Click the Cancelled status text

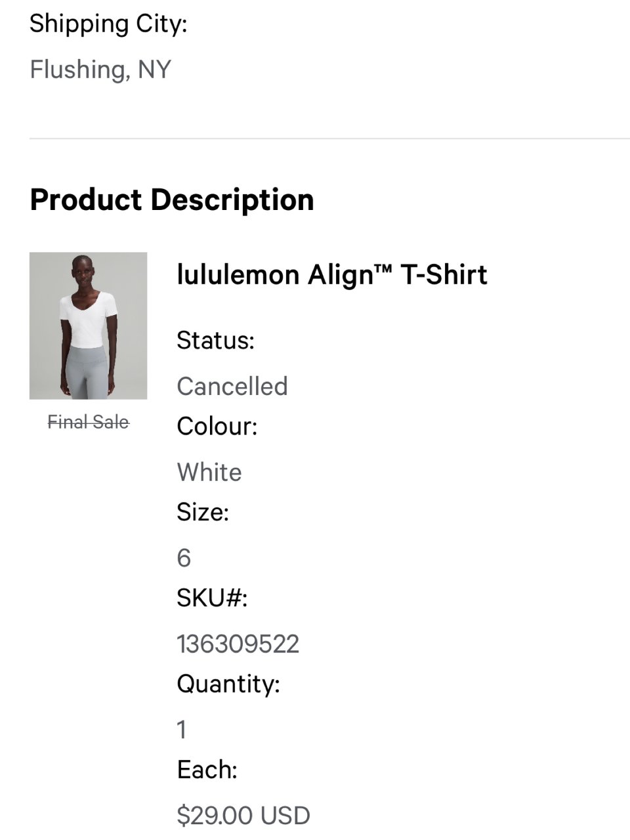[232, 387]
